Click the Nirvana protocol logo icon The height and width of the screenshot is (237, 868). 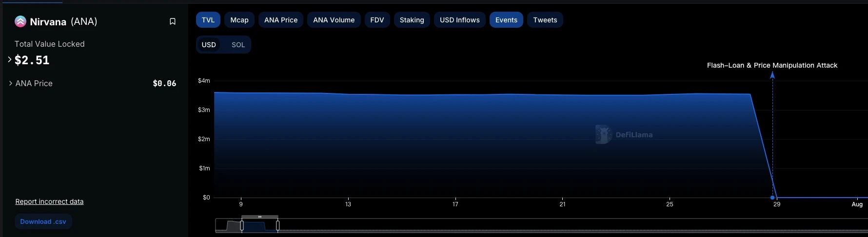[x=20, y=21]
